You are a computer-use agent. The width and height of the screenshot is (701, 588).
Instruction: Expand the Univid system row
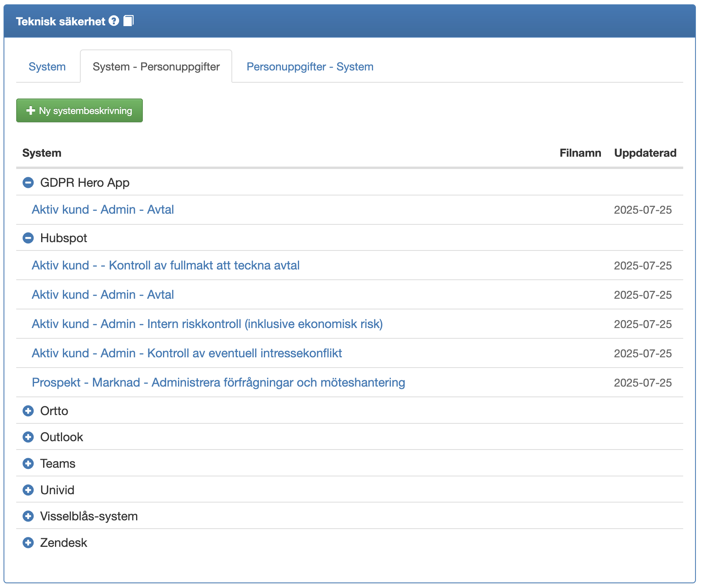coord(28,490)
